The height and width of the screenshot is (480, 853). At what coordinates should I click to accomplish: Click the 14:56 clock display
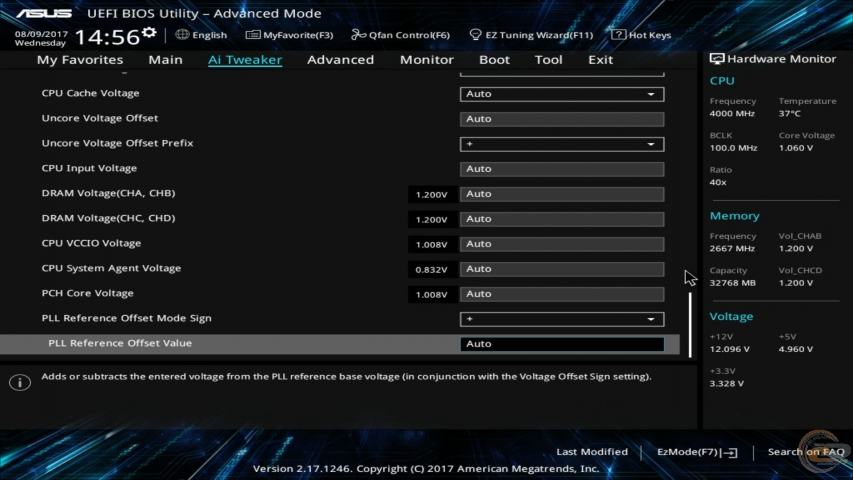pos(107,37)
